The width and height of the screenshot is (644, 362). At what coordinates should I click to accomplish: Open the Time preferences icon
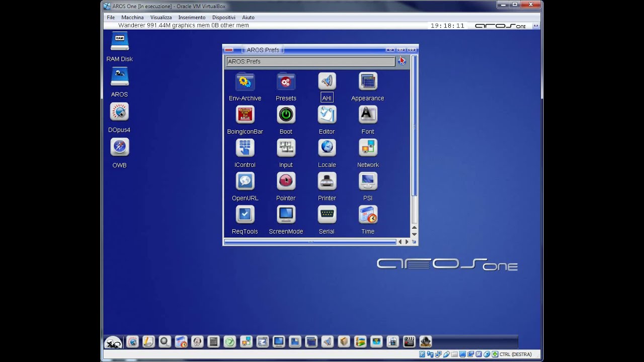click(x=368, y=215)
